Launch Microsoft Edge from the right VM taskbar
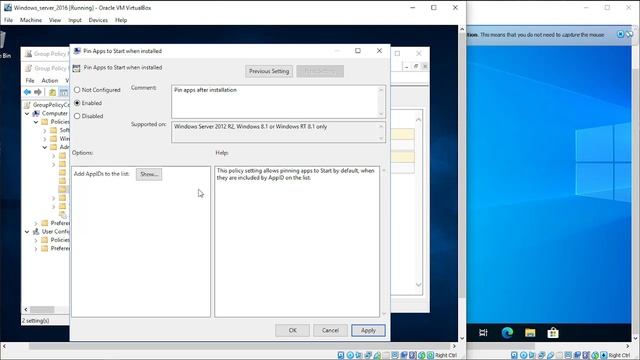The image size is (640, 360). click(507, 333)
